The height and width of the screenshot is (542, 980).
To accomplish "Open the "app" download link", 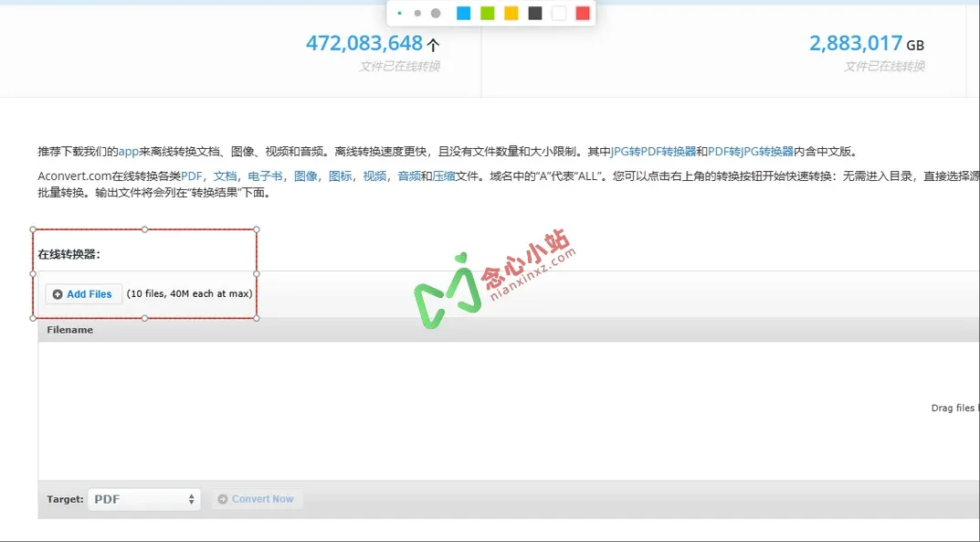I will pyautogui.click(x=127, y=151).
